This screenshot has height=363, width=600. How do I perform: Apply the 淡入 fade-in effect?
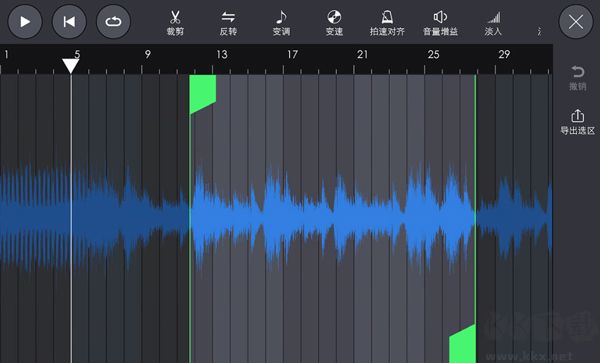point(493,23)
